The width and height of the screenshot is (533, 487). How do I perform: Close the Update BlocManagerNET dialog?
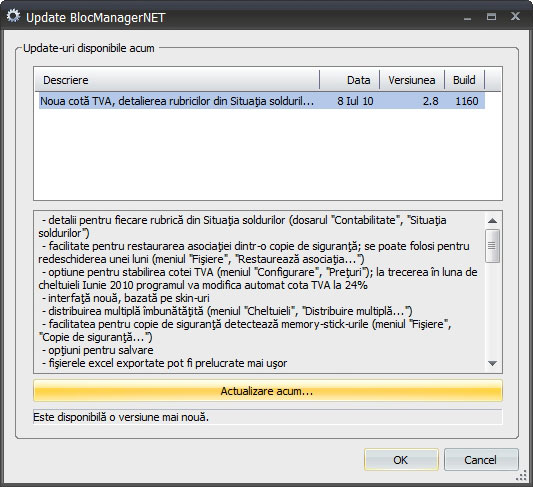[515, 16]
